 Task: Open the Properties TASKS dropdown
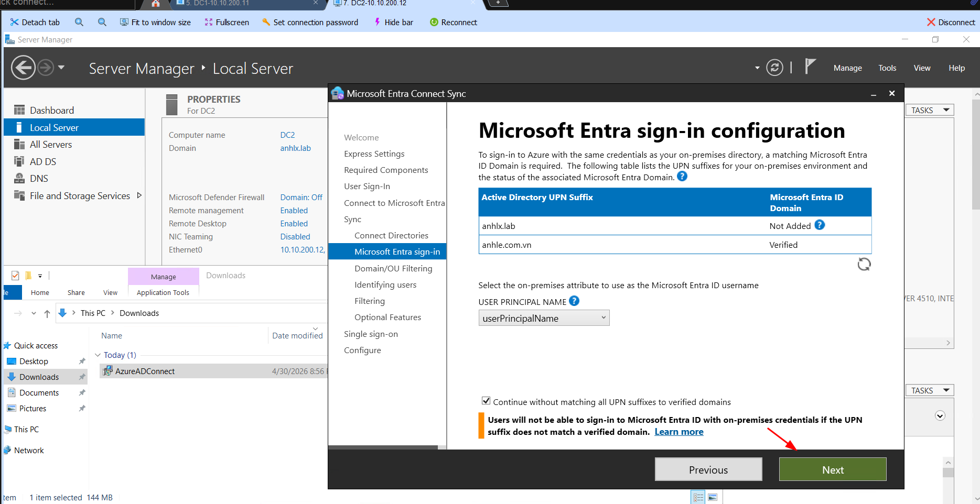(930, 110)
